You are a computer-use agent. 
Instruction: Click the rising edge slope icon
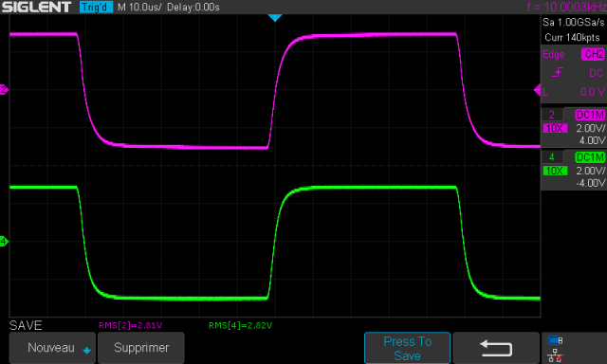tap(557, 72)
